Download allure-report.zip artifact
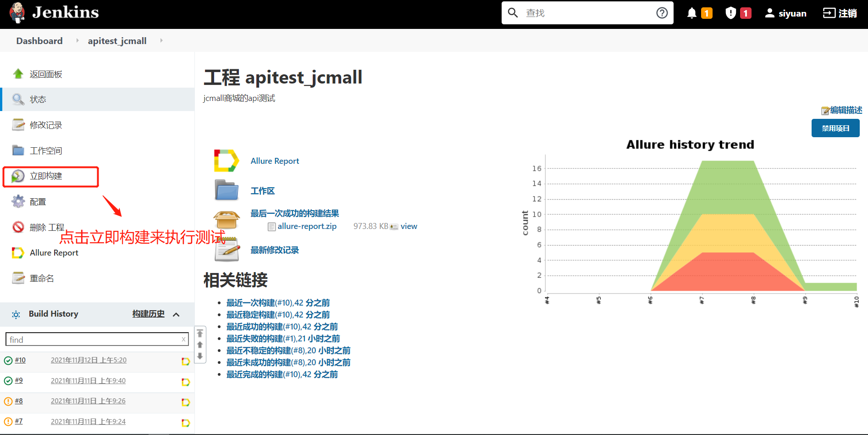This screenshot has width=868, height=435. (307, 226)
